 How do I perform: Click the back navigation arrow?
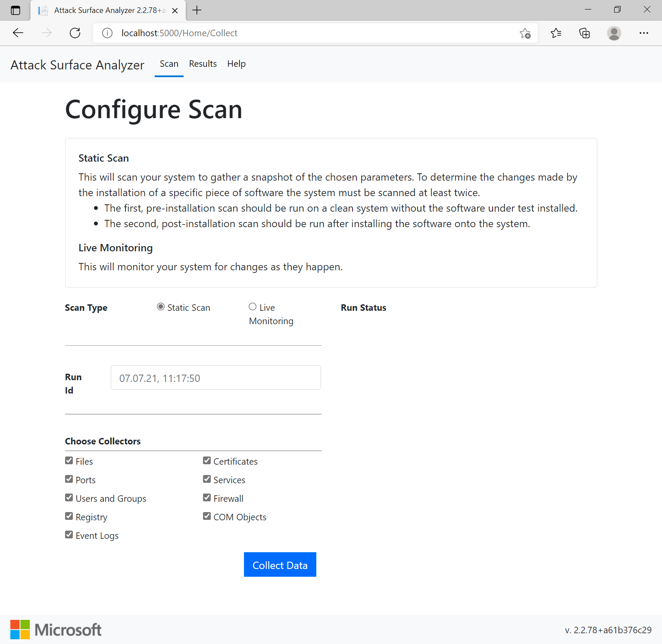(x=18, y=33)
